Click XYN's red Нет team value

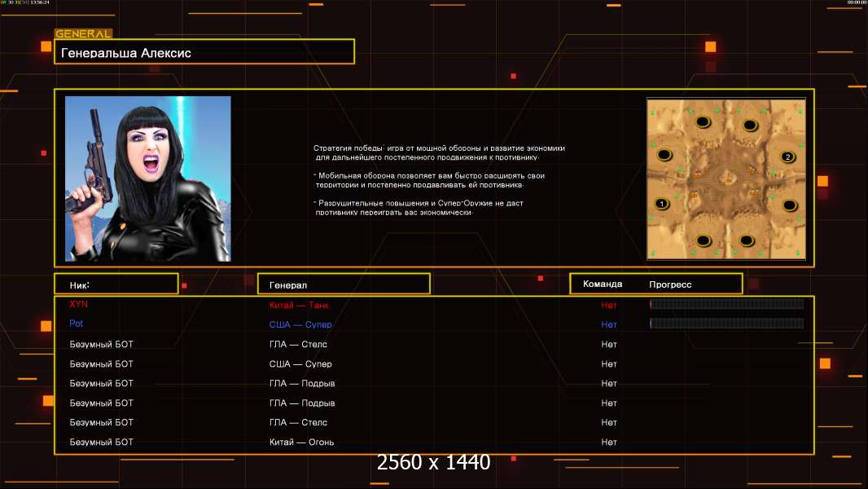[609, 305]
